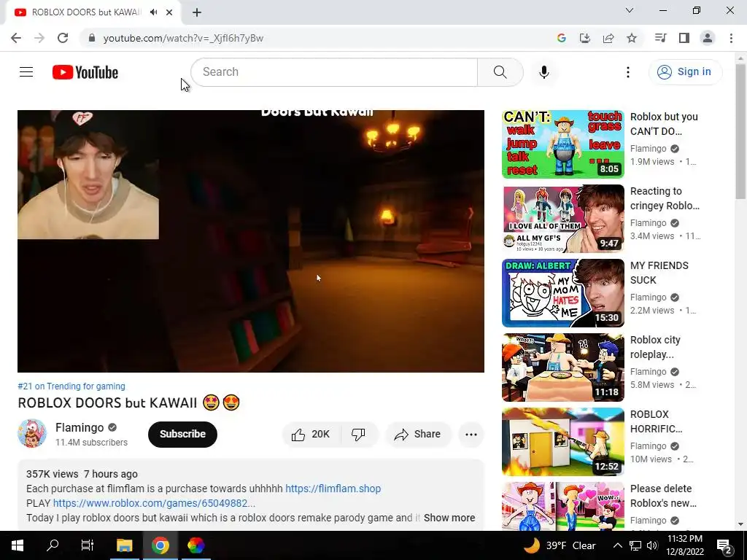Open Windows Start menu

(18, 545)
